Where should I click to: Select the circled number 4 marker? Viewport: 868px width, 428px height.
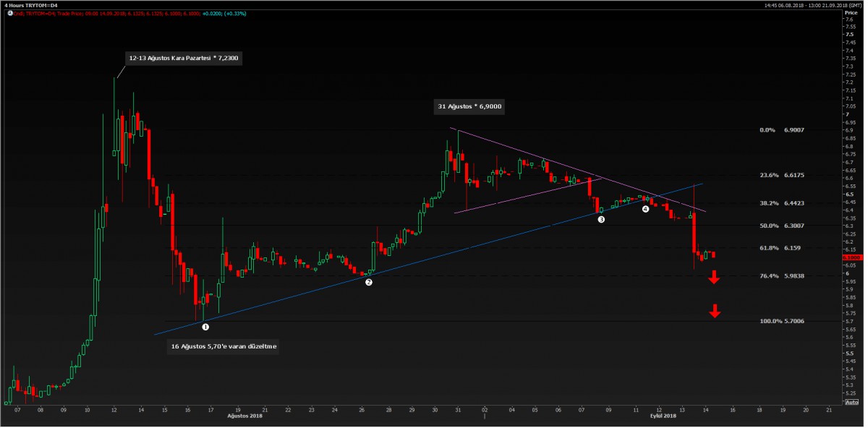click(x=645, y=209)
